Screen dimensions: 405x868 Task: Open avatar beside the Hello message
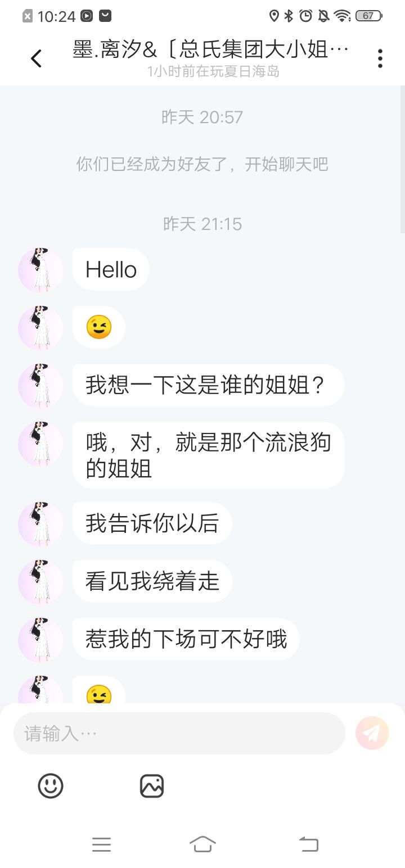pos(40,270)
